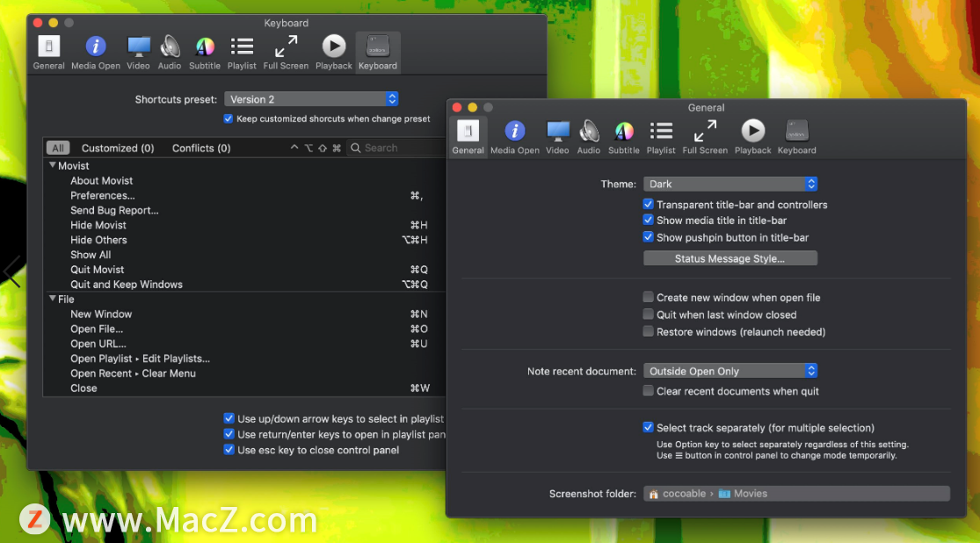The height and width of the screenshot is (543, 980).
Task: Select General icon in General window toolbar
Action: [x=468, y=137]
